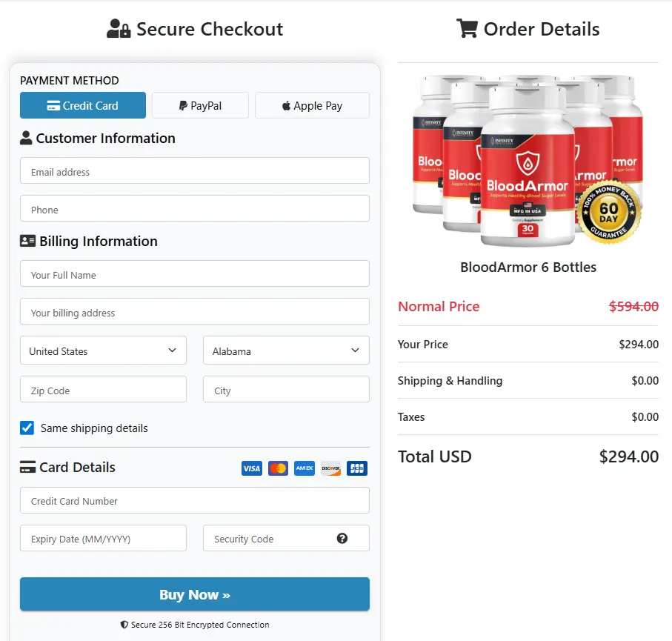This screenshot has width=672, height=641.
Task: Click the shopping cart icon near Order Details
Action: point(467,29)
